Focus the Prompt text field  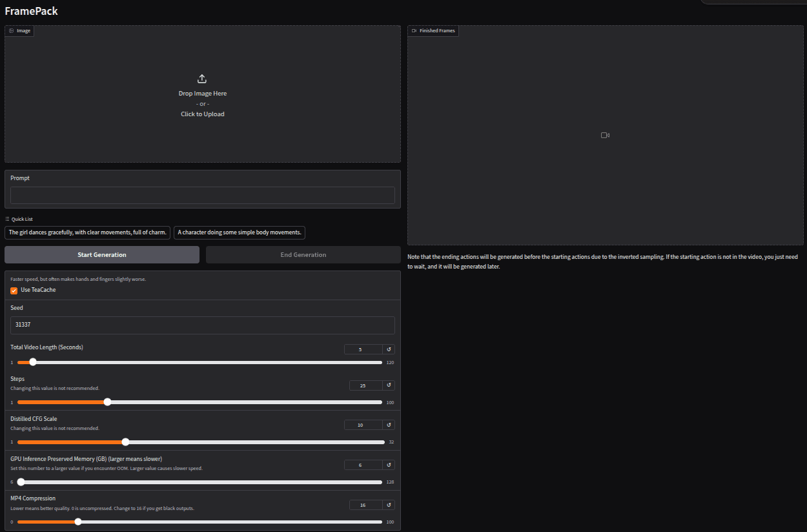[203, 196]
